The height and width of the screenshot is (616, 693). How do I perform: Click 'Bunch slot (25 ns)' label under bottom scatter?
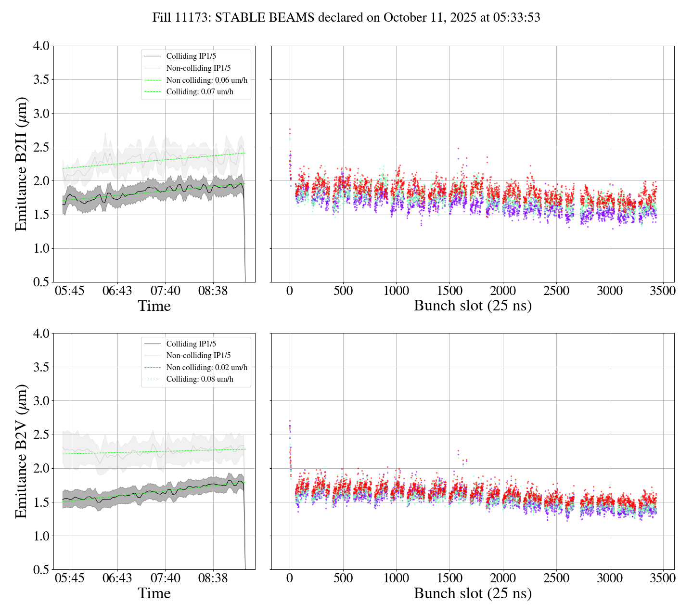coord(473,593)
